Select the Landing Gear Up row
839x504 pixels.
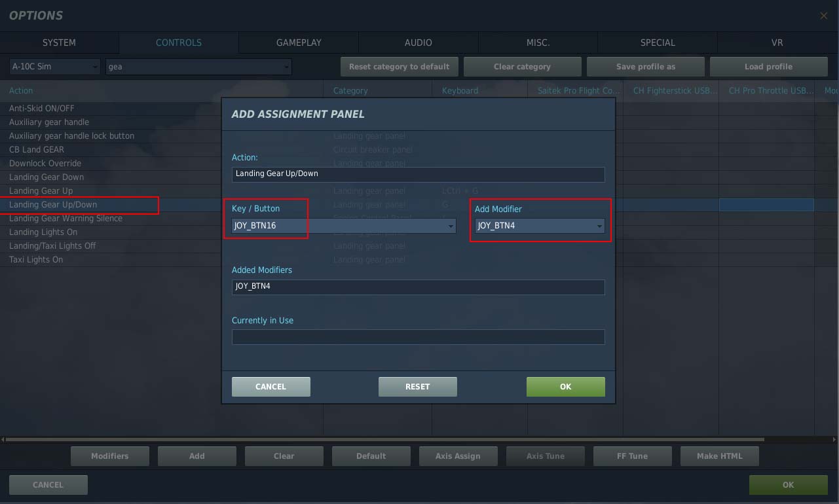111,191
